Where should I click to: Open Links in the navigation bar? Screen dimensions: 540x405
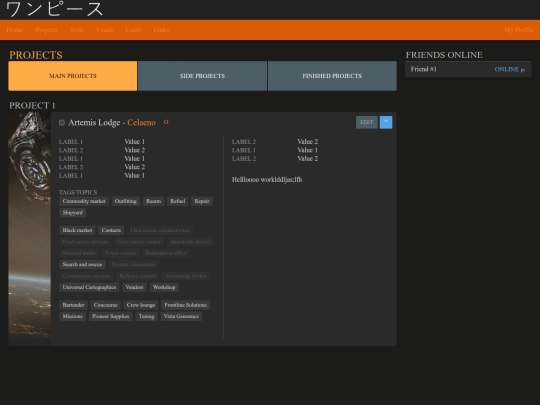(x=161, y=30)
